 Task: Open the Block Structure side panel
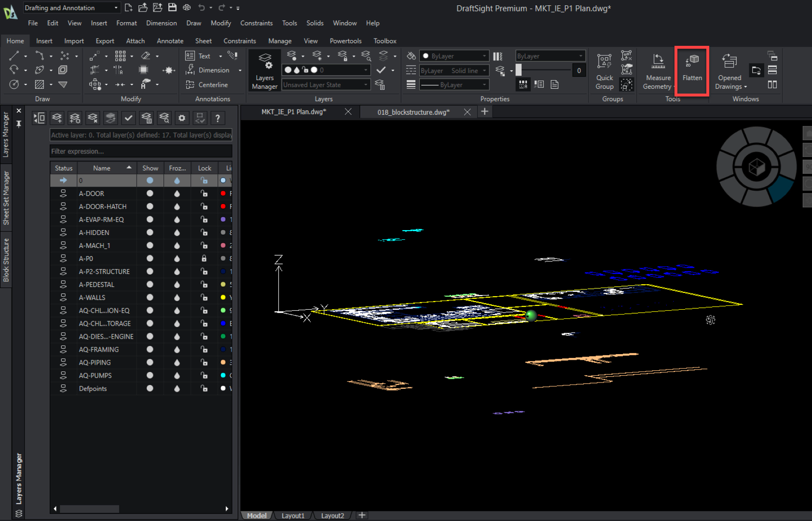[6, 260]
